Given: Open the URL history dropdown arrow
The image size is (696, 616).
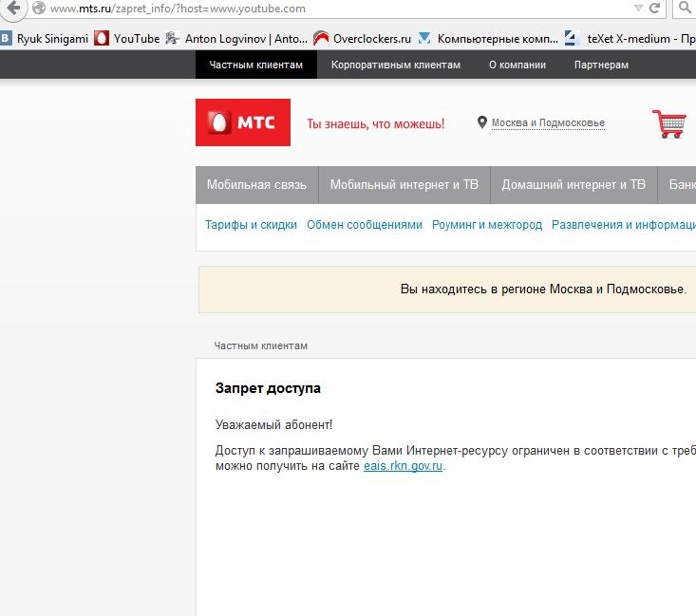Looking at the screenshot, I should pyautogui.click(x=634, y=9).
